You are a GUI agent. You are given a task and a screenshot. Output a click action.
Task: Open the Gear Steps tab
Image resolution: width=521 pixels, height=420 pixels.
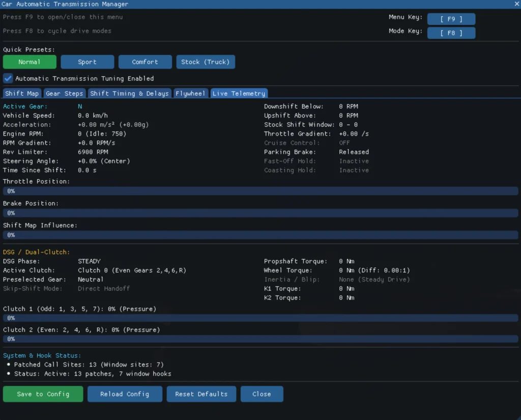tap(65, 94)
